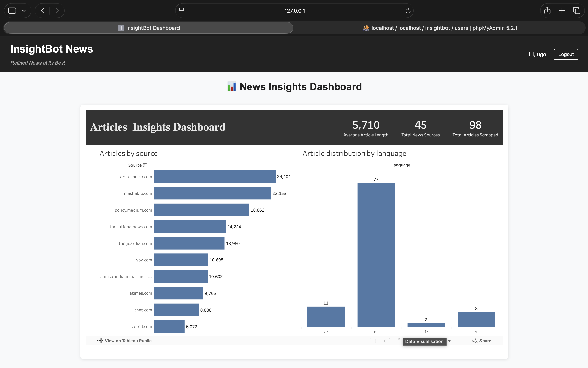The height and width of the screenshot is (368, 588).
Task: Select the arstechnica.com bar
Action: 215,176
